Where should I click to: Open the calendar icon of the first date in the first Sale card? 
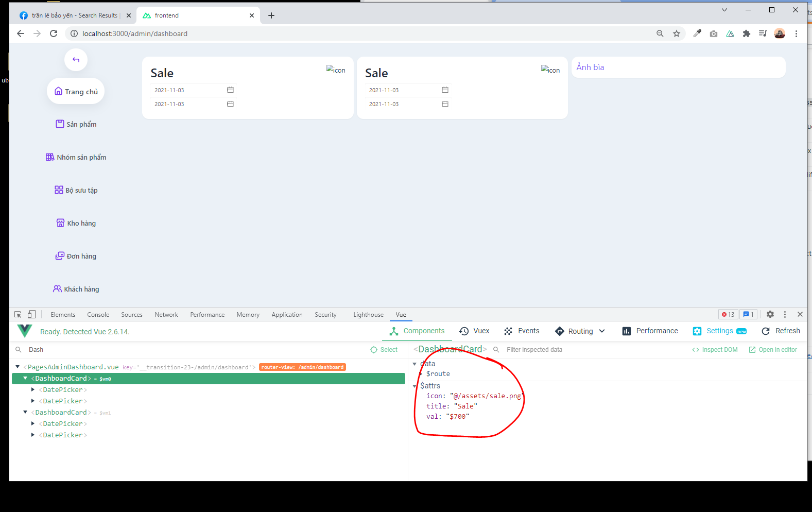(x=230, y=90)
